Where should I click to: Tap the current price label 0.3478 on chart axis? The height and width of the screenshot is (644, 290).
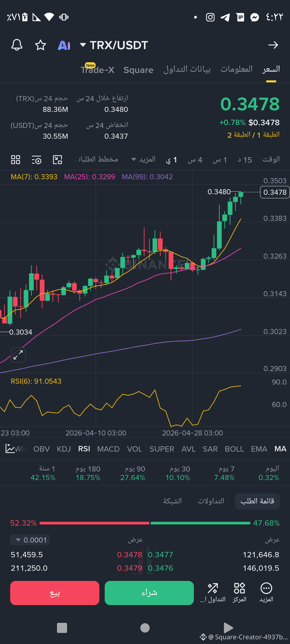(275, 192)
